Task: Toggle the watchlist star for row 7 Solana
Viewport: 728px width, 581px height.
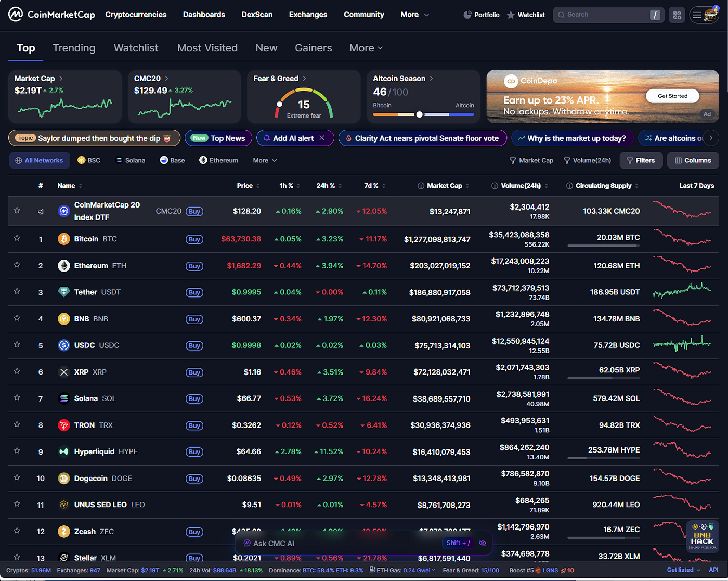Action: [x=17, y=397]
